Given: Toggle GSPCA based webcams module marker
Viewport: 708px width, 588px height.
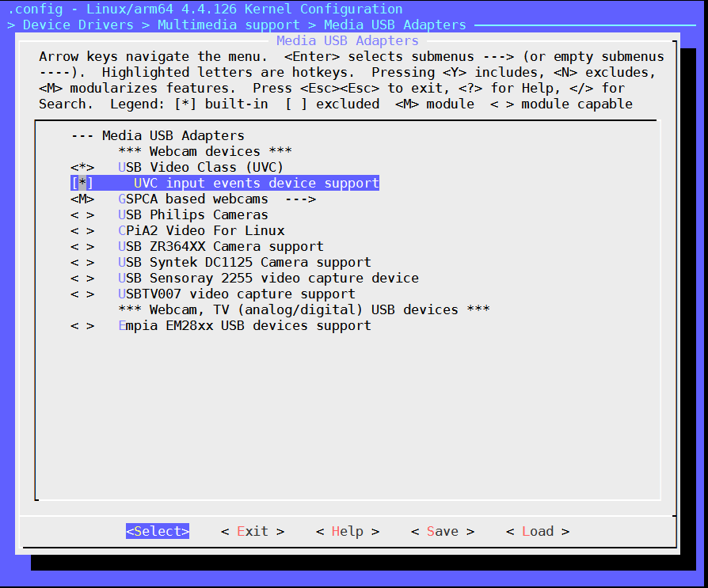Looking at the screenshot, I should pos(82,199).
